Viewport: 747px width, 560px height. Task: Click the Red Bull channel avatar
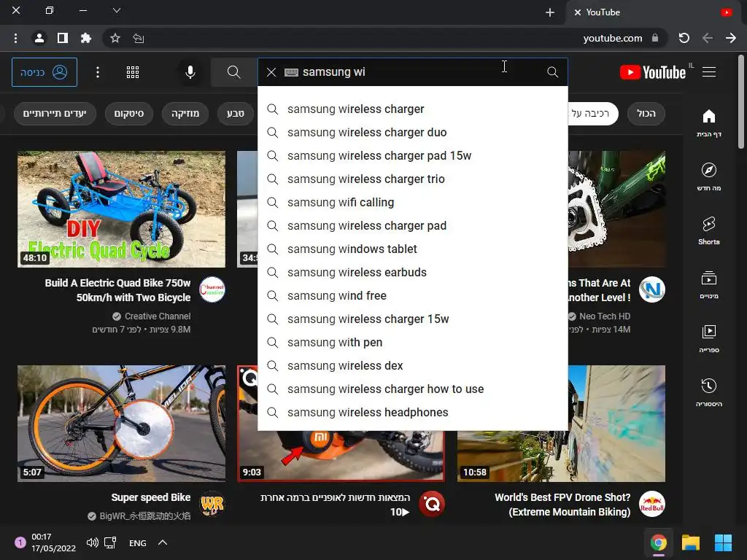click(651, 504)
